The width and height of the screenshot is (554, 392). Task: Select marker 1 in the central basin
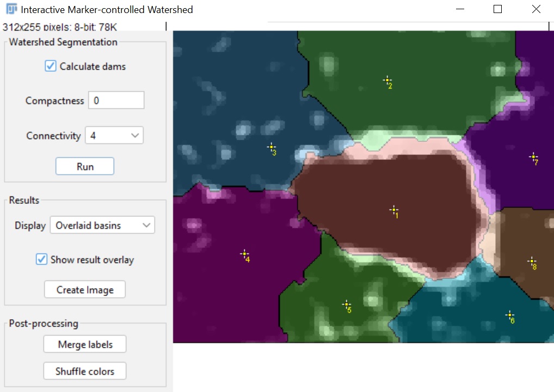[x=393, y=210]
